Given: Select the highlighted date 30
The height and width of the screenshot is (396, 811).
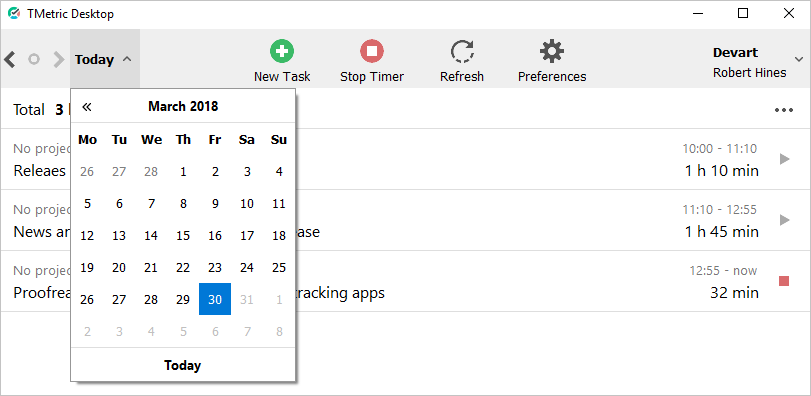Looking at the screenshot, I should coord(215,299).
